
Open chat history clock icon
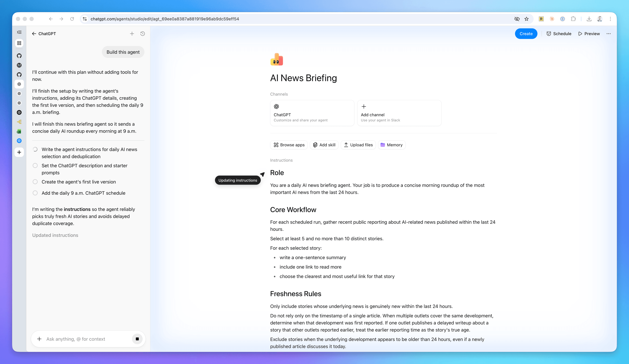[143, 34]
